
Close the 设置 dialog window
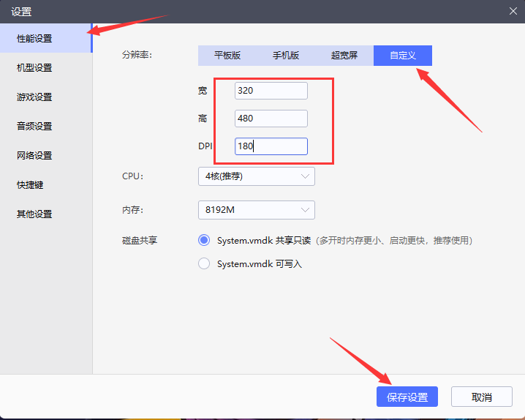pyautogui.click(x=513, y=10)
